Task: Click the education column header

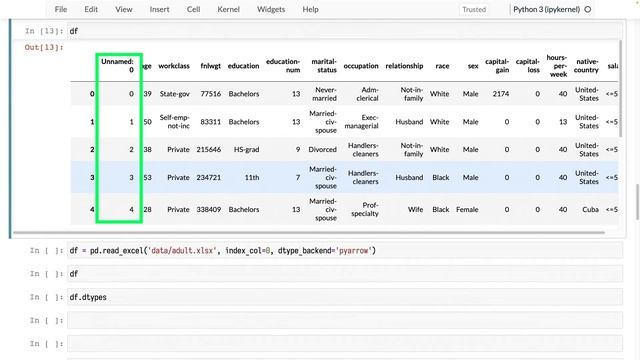Action: pyautogui.click(x=243, y=66)
